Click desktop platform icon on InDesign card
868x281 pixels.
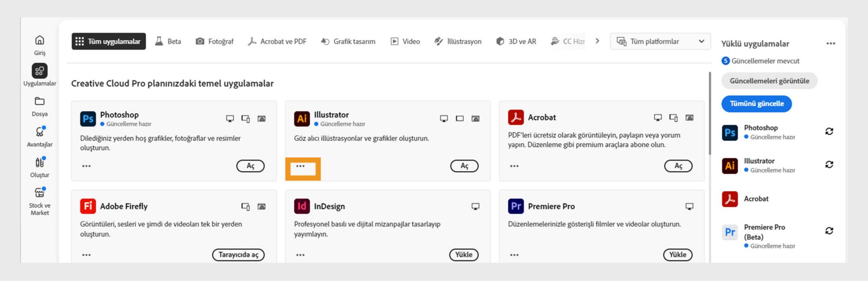(476, 206)
